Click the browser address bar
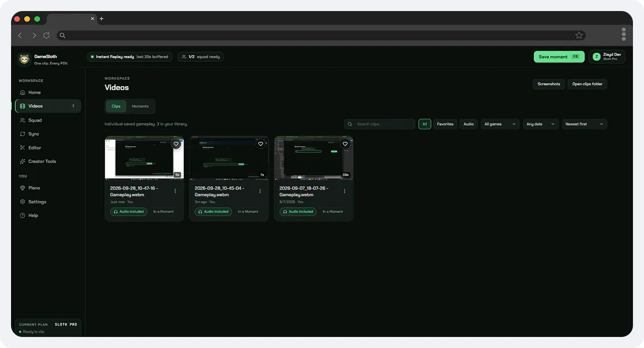This screenshot has width=644, height=348. pyautogui.click(x=321, y=35)
